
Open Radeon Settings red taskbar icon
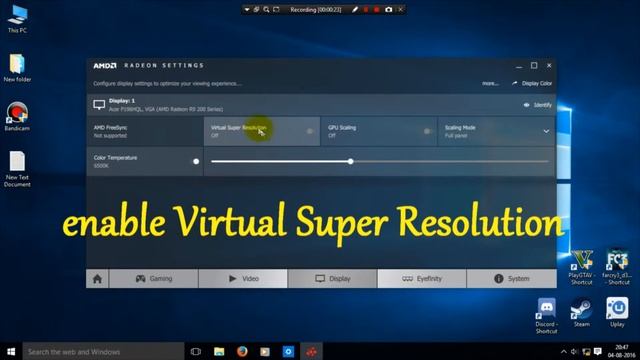pos(311,351)
